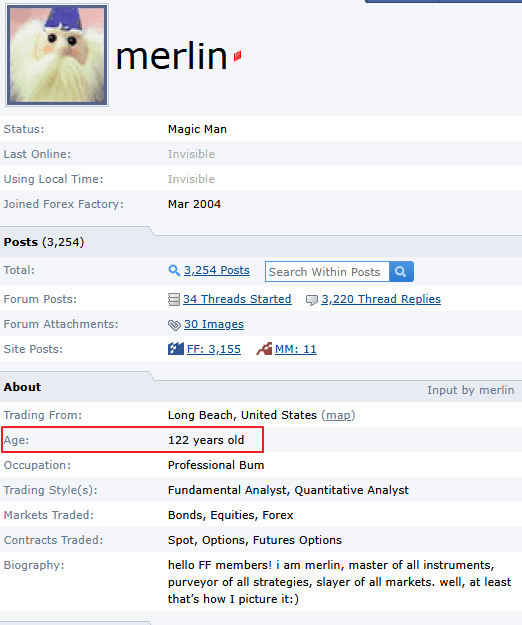The height and width of the screenshot is (625, 522).
Task: Click the merlin username heading
Action: tap(172, 56)
